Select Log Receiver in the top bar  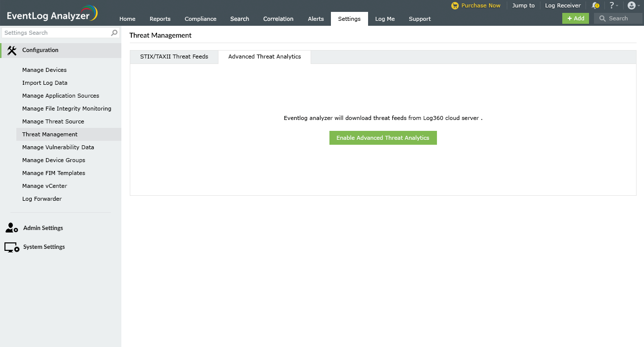click(562, 5)
